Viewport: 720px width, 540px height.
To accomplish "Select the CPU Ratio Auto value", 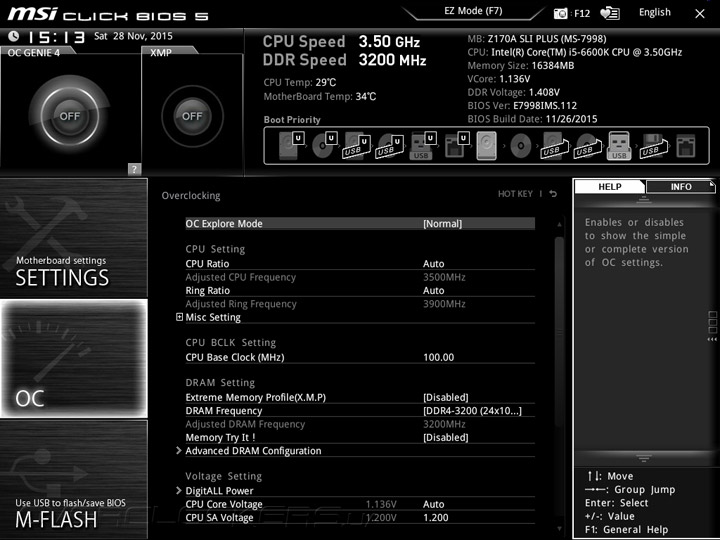I will point(433,264).
